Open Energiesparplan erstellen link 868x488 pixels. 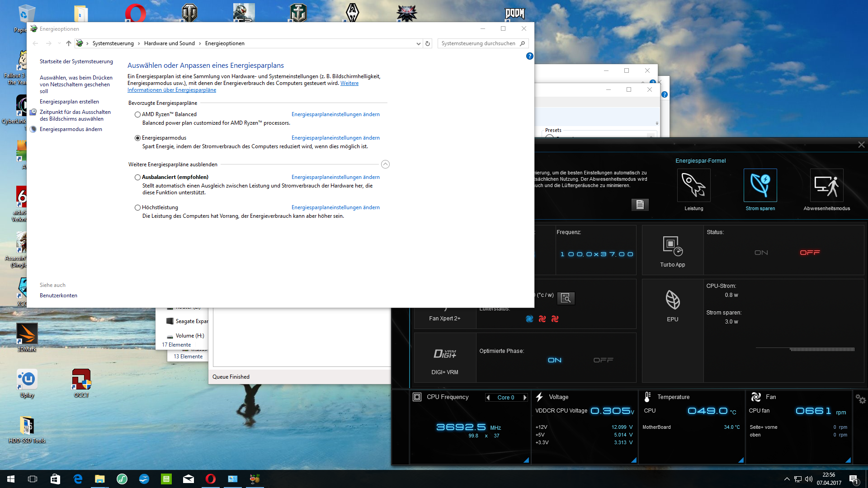pyautogui.click(x=69, y=102)
